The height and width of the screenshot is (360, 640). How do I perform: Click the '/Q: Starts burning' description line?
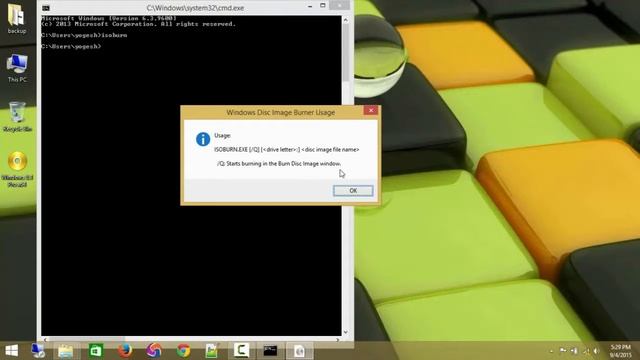[x=279, y=164]
